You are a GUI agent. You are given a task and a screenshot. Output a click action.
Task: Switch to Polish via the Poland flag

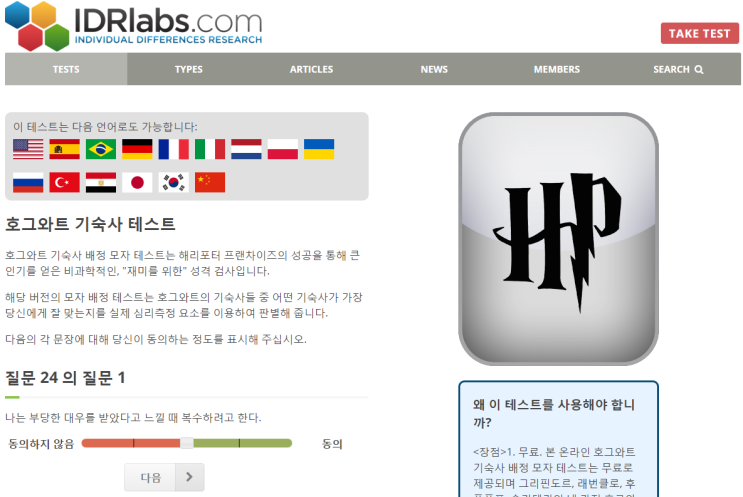282,149
